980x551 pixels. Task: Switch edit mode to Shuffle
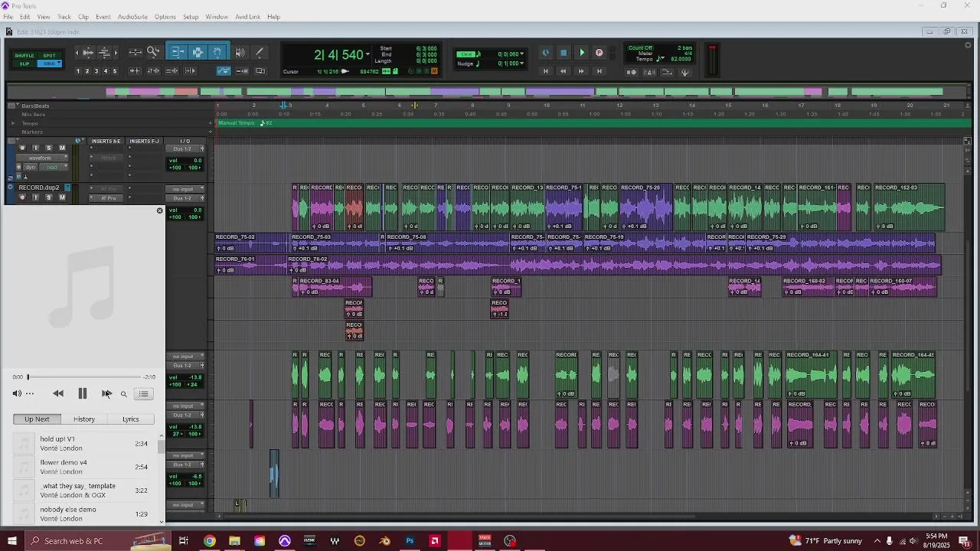point(24,55)
